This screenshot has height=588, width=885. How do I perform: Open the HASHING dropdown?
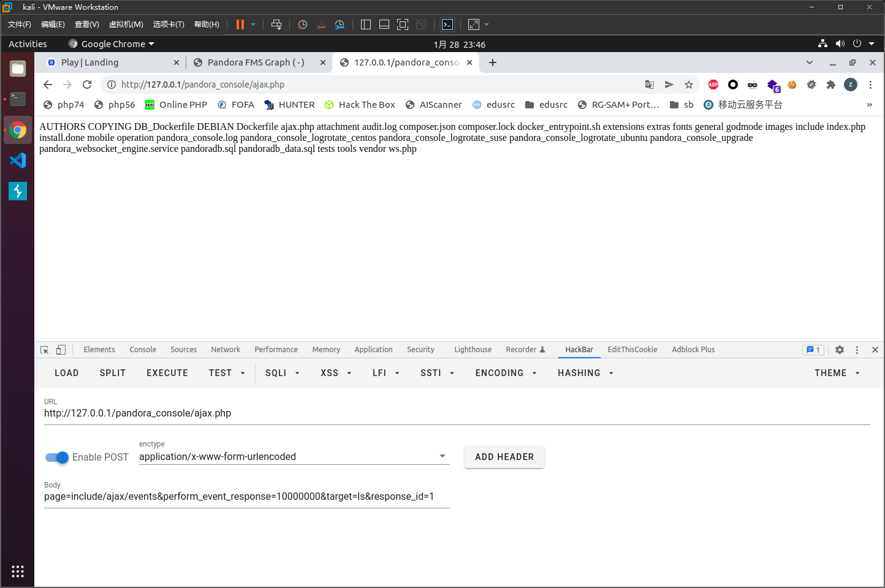(585, 373)
